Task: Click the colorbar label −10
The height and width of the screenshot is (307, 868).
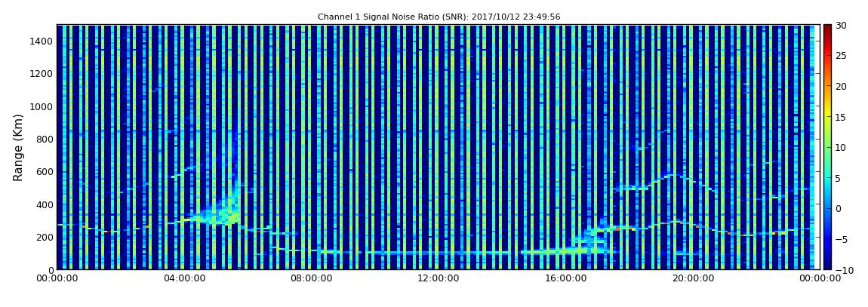Action: pyautogui.click(x=843, y=270)
